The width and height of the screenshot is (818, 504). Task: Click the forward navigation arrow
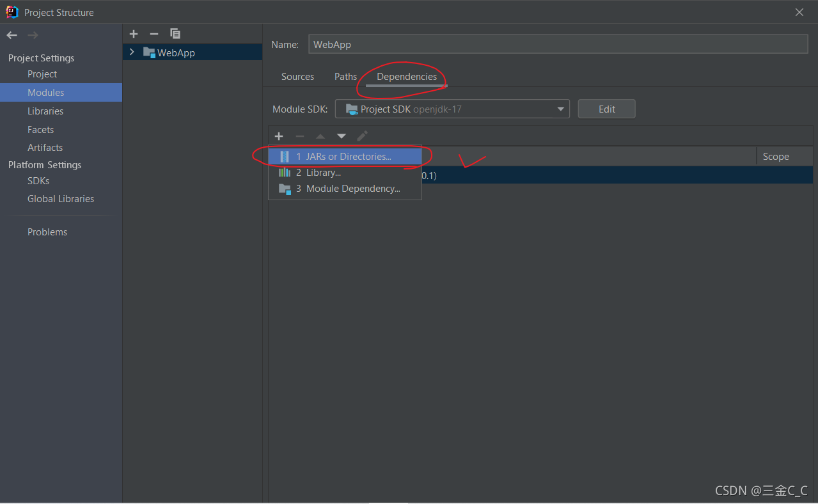[33, 35]
